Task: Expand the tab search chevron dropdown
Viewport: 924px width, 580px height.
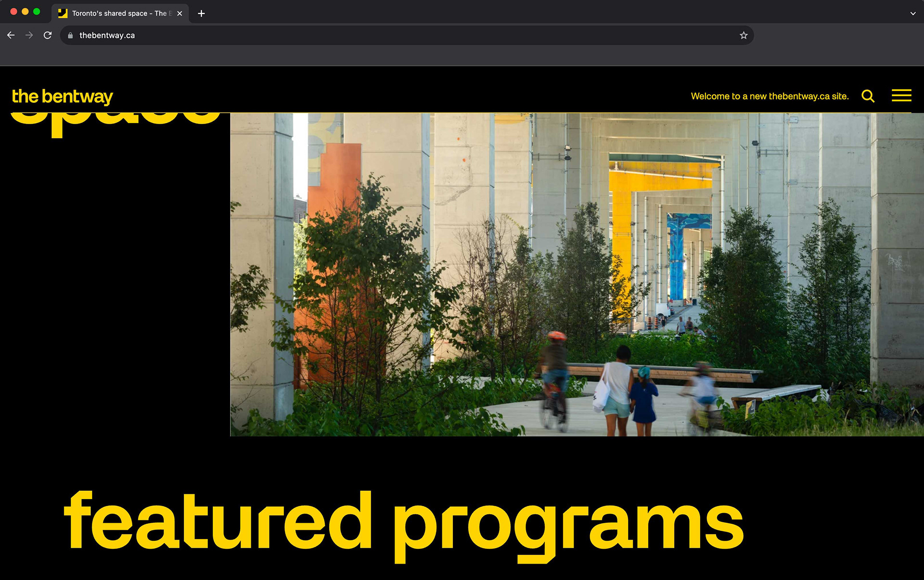Action: click(912, 13)
